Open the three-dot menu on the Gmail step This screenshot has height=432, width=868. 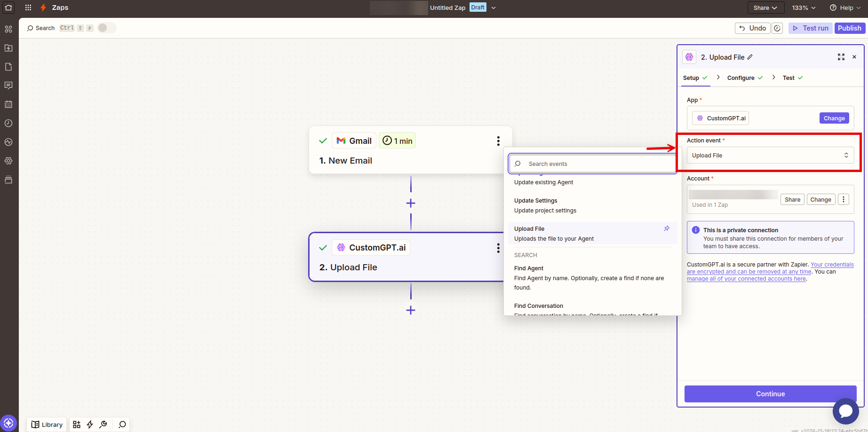[x=498, y=141]
